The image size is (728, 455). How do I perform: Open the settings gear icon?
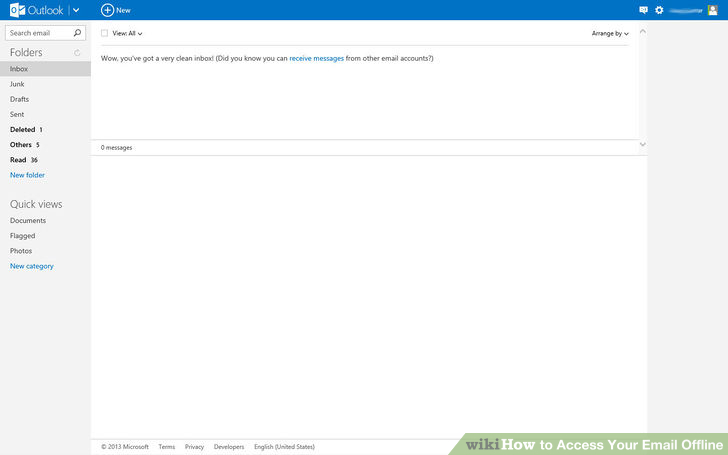(x=659, y=10)
